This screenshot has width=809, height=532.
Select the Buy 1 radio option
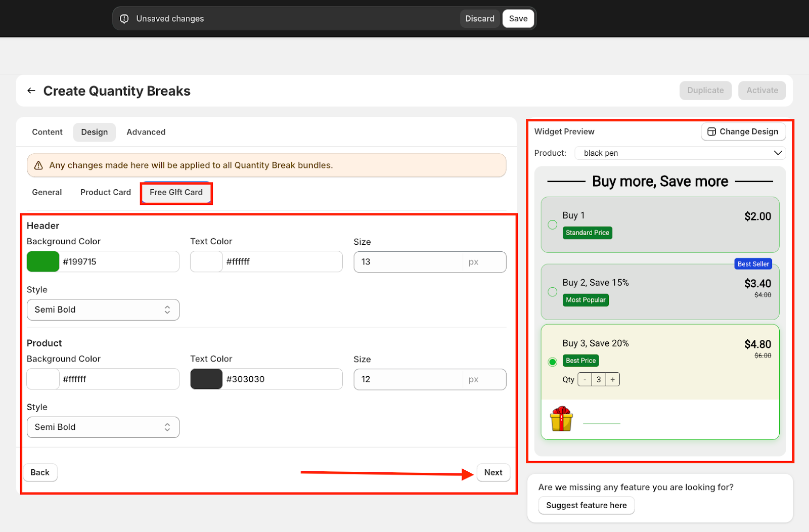click(553, 225)
